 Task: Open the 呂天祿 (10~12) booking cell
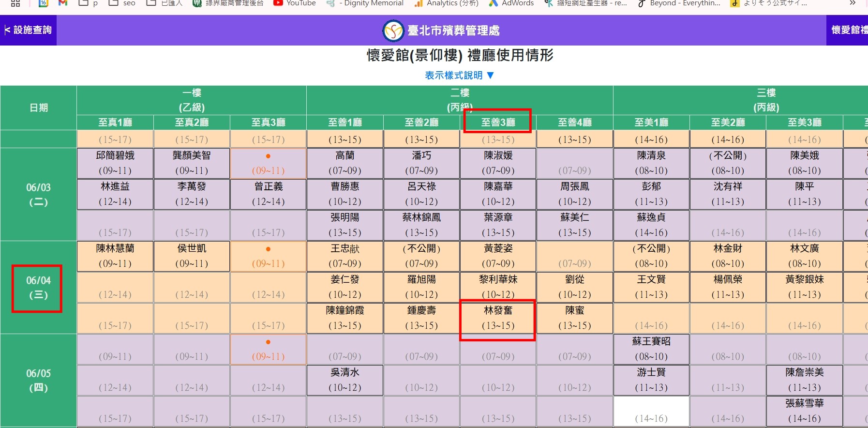point(421,194)
